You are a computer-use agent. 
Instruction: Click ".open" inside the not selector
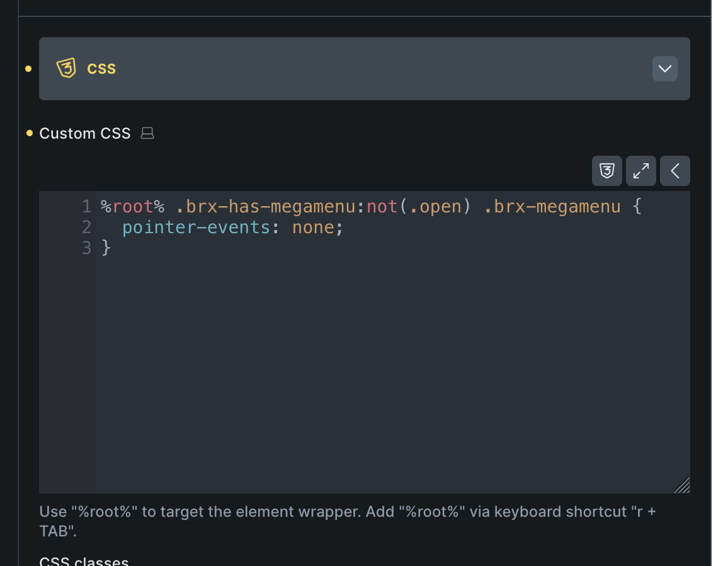point(435,207)
